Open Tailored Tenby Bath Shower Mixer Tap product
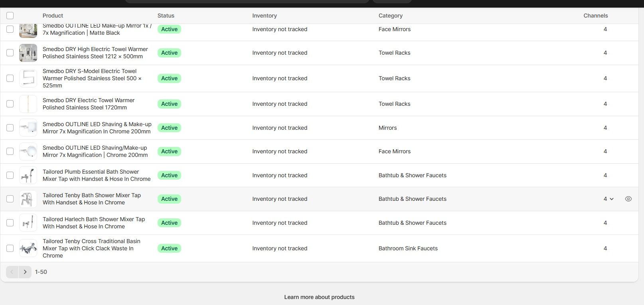This screenshot has width=644, height=305. [92, 199]
